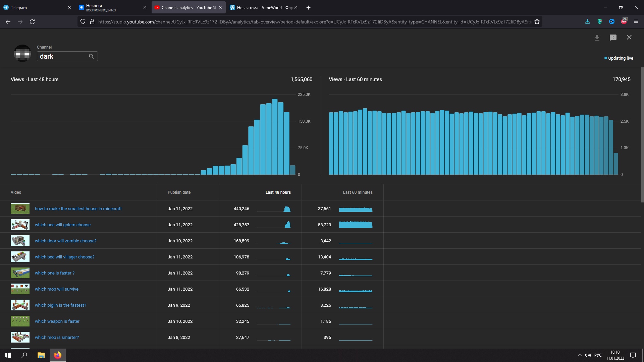
Task: Open a new browser tab
Action: pyautogui.click(x=308, y=7)
